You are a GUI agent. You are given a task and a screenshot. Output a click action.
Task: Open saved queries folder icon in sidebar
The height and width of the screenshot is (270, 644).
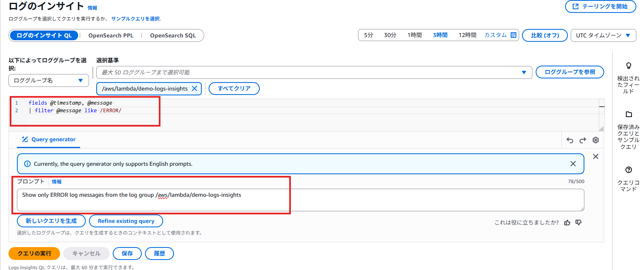point(628,114)
